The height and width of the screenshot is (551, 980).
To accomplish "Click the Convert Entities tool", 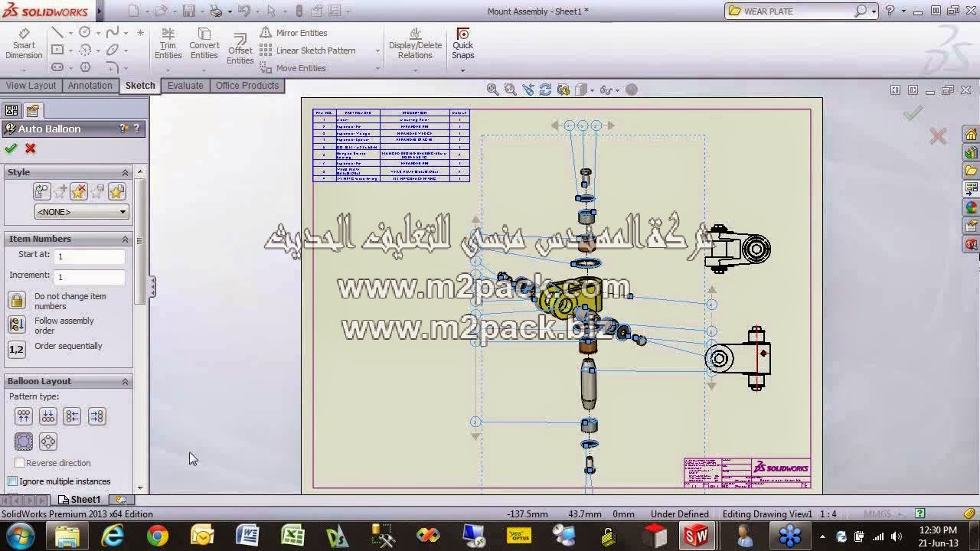I will pos(204,44).
